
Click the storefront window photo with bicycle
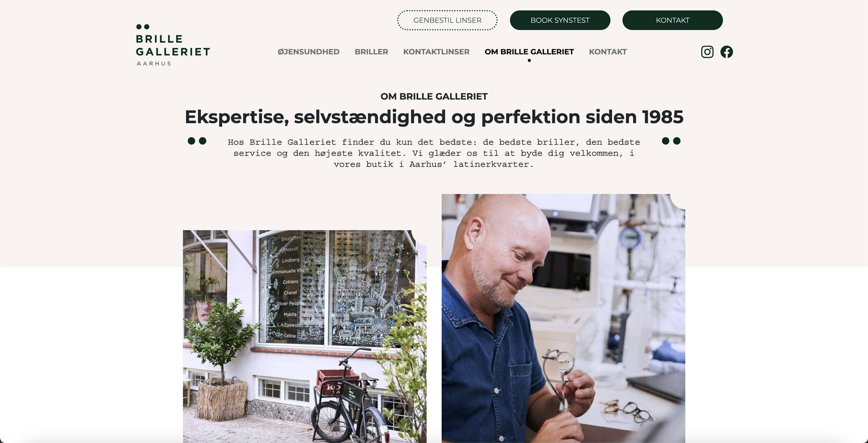(x=305, y=336)
